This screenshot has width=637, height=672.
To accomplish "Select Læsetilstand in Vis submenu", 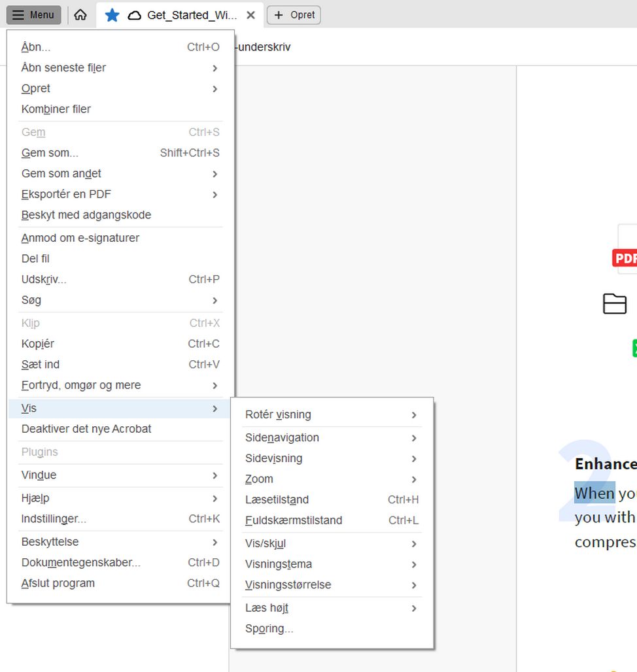I will pyautogui.click(x=332, y=499).
